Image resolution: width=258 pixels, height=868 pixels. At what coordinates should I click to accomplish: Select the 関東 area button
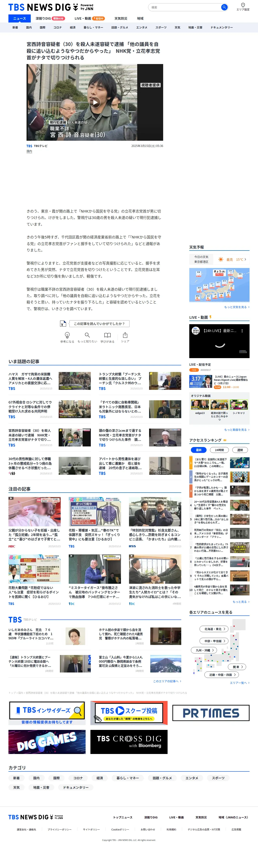coord(238,667)
